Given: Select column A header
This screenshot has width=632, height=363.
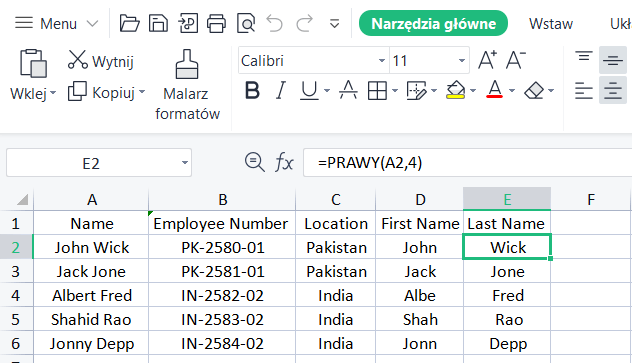Looking at the screenshot, I should [91, 199].
